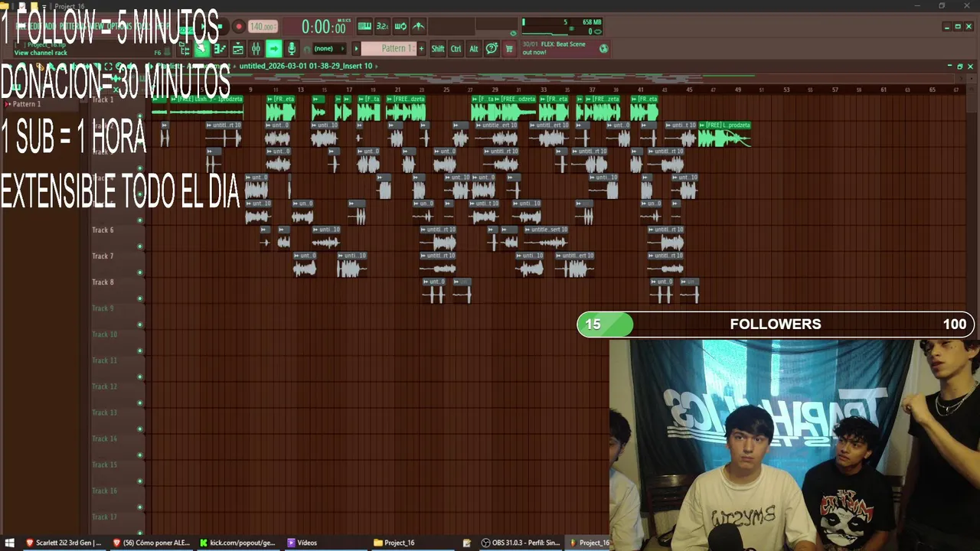
Task: Click the help speech-bubble icon
Action: [x=492, y=49]
